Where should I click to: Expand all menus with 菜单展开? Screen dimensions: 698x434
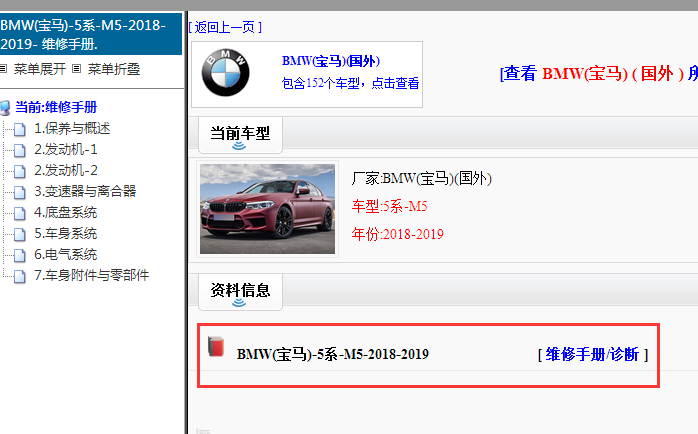click(40, 69)
